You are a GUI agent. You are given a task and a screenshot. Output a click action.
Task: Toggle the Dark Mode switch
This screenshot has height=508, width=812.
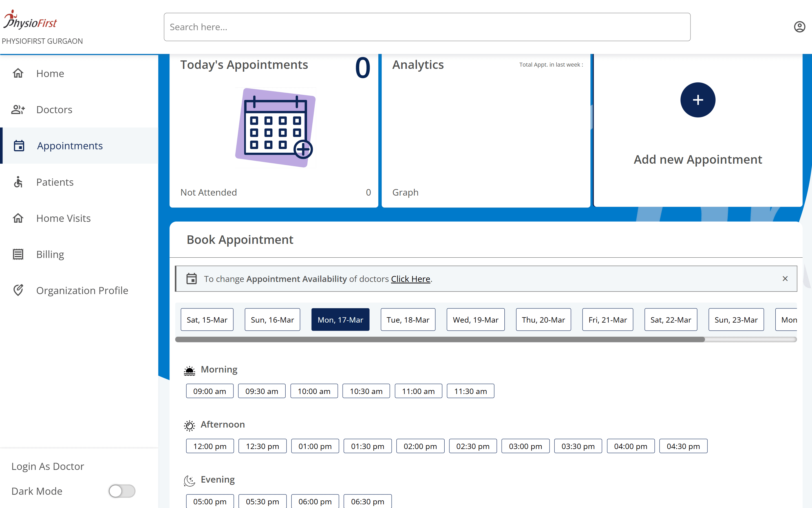pyautogui.click(x=122, y=491)
